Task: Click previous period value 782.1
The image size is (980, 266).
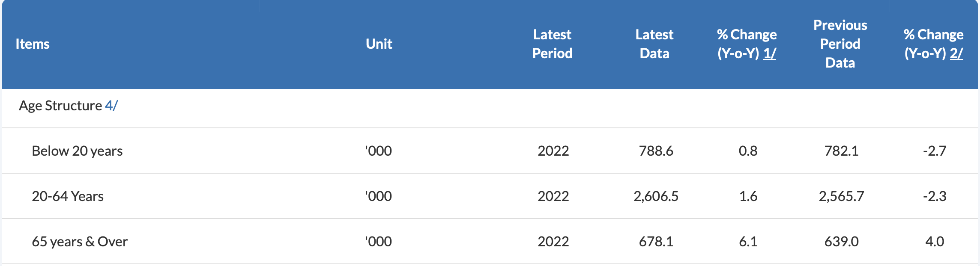Action: point(841,151)
